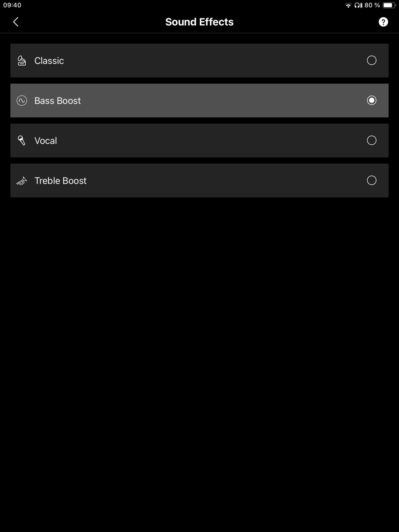Select the Vocal radio button
This screenshot has height=532, width=399.
click(x=371, y=140)
